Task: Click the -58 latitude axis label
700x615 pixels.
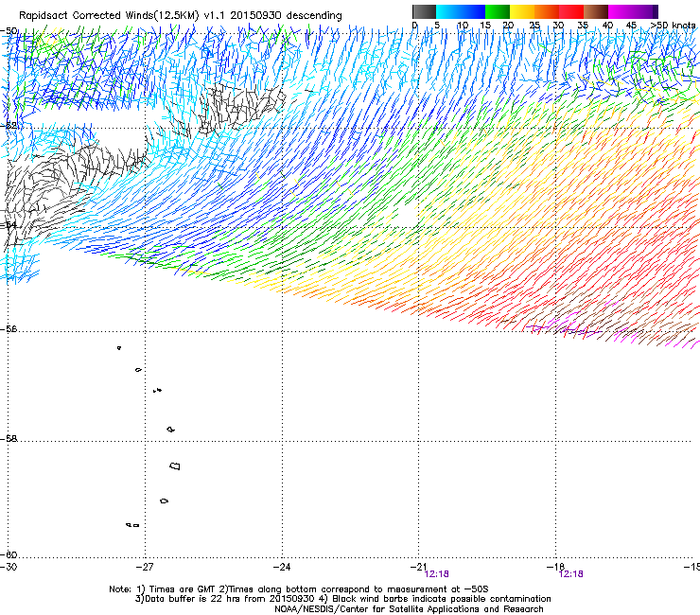Action: coord(9,439)
